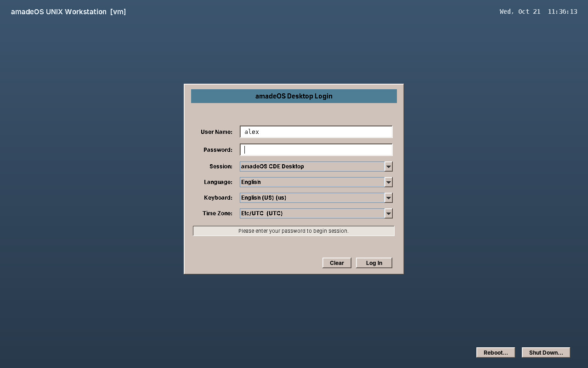The height and width of the screenshot is (368, 588).
Task: Click the Keyboard label
Action: (218, 198)
